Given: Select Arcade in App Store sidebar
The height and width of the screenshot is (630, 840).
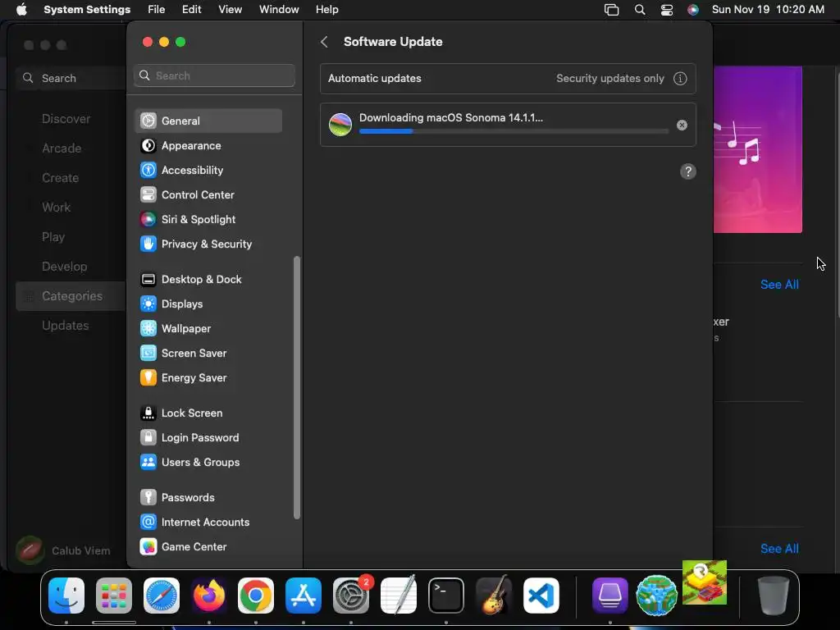Looking at the screenshot, I should (62, 148).
